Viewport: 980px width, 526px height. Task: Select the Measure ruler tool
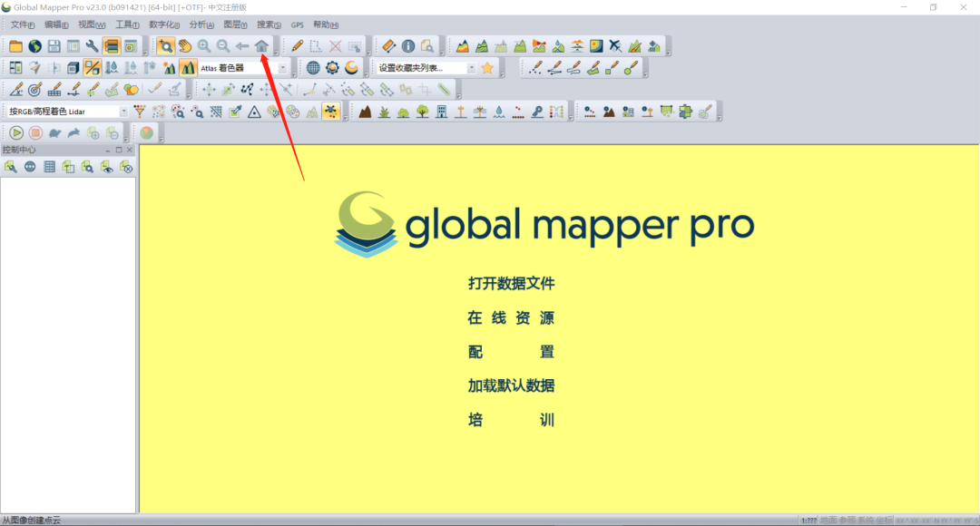pyautogui.click(x=388, y=46)
